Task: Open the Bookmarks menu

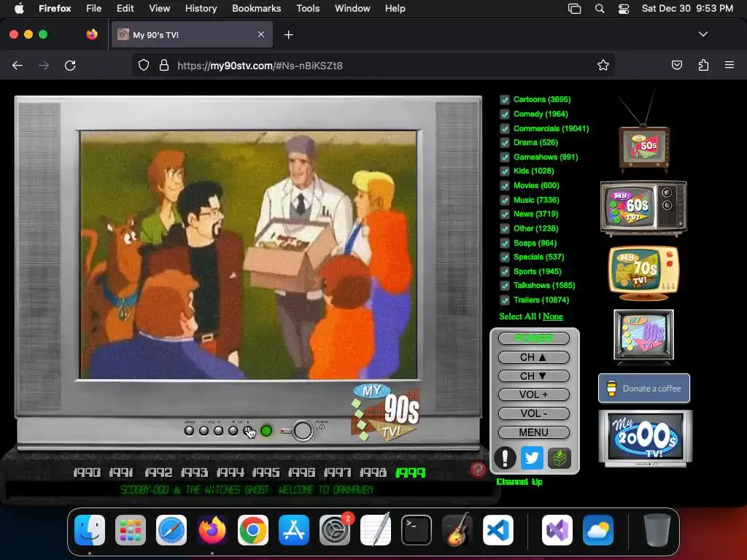Action: tap(256, 8)
